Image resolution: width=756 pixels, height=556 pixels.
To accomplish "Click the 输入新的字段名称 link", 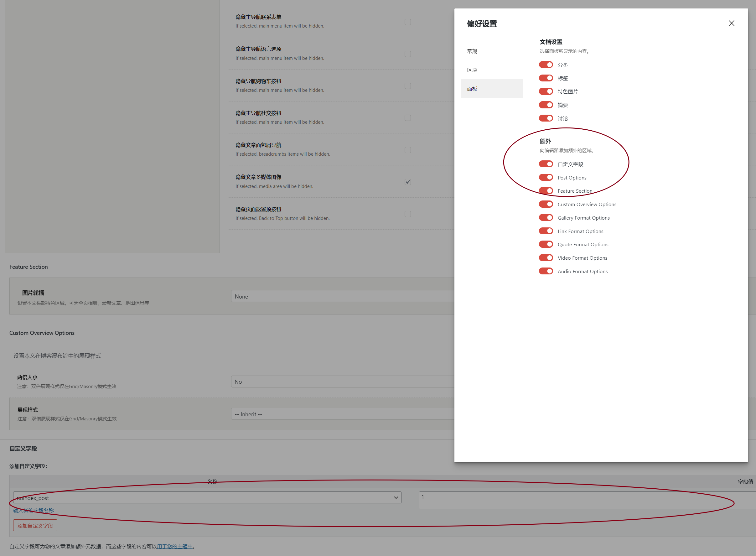I will pyautogui.click(x=33, y=510).
